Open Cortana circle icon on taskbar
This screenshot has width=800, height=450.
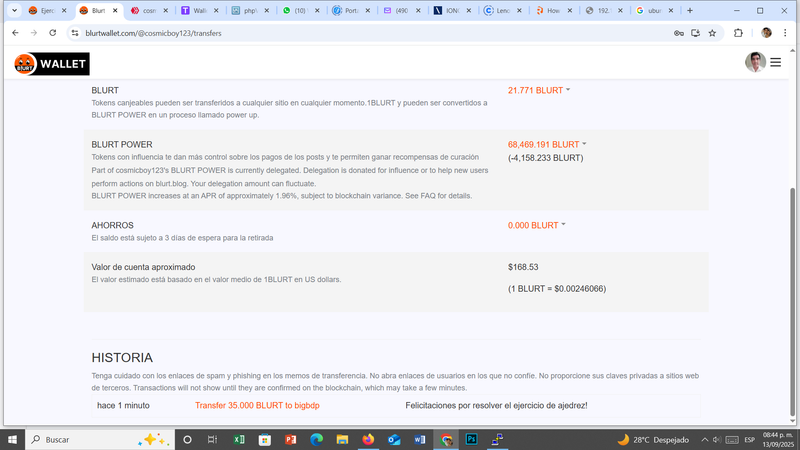(187, 439)
